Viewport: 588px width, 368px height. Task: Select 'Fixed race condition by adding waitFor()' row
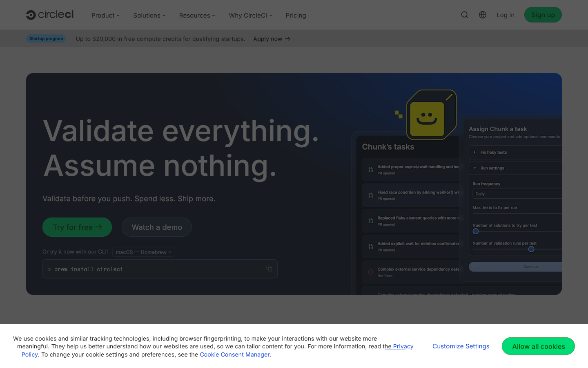[x=410, y=195]
